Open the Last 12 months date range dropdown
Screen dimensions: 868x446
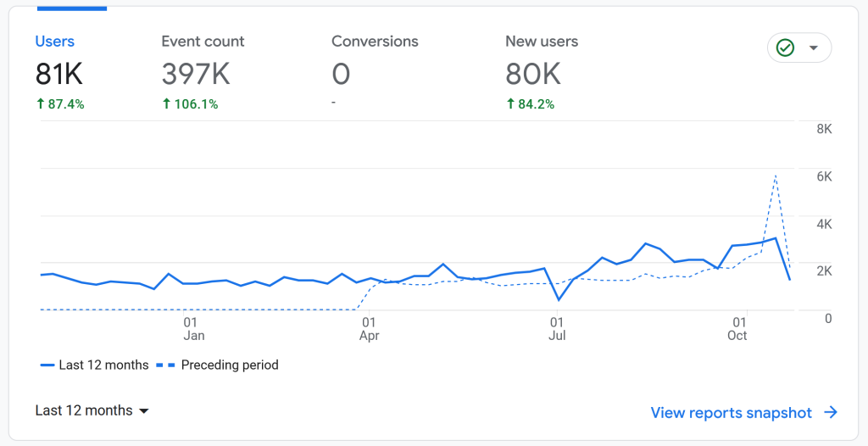(92, 410)
